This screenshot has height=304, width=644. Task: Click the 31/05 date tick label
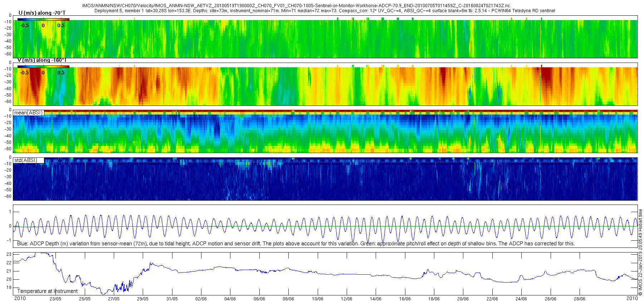coord(172,299)
